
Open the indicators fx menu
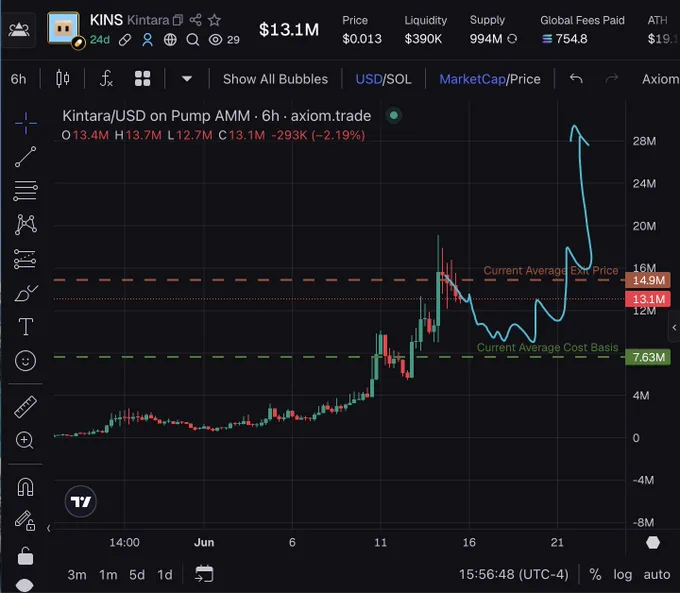(x=106, y=79)
